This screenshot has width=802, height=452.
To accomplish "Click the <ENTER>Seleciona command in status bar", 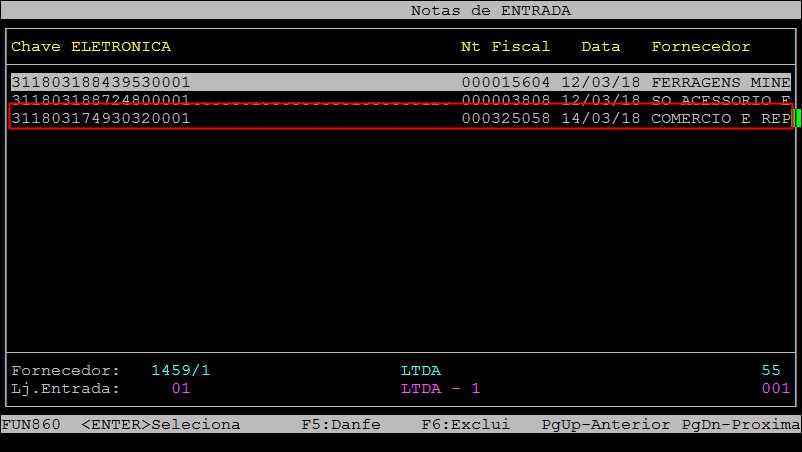I will tap(160, 424).
